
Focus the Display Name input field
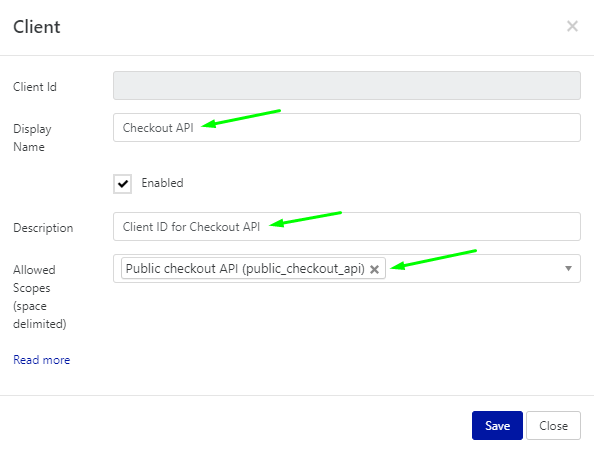click(347, 128)
